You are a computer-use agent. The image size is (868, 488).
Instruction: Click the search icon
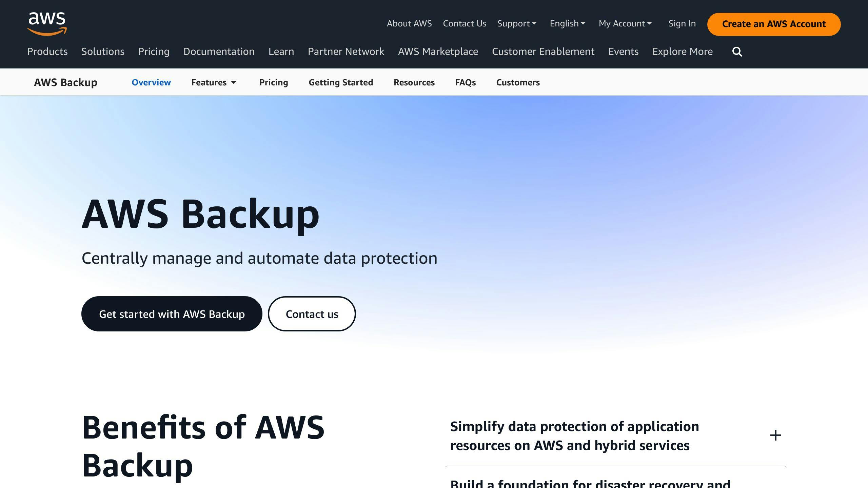coord(737,51)
